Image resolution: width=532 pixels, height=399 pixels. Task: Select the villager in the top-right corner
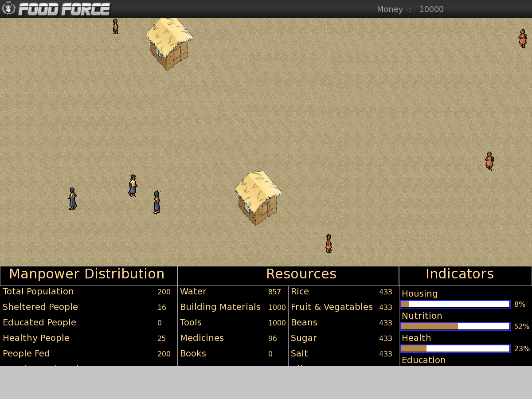tap(523, 39)
